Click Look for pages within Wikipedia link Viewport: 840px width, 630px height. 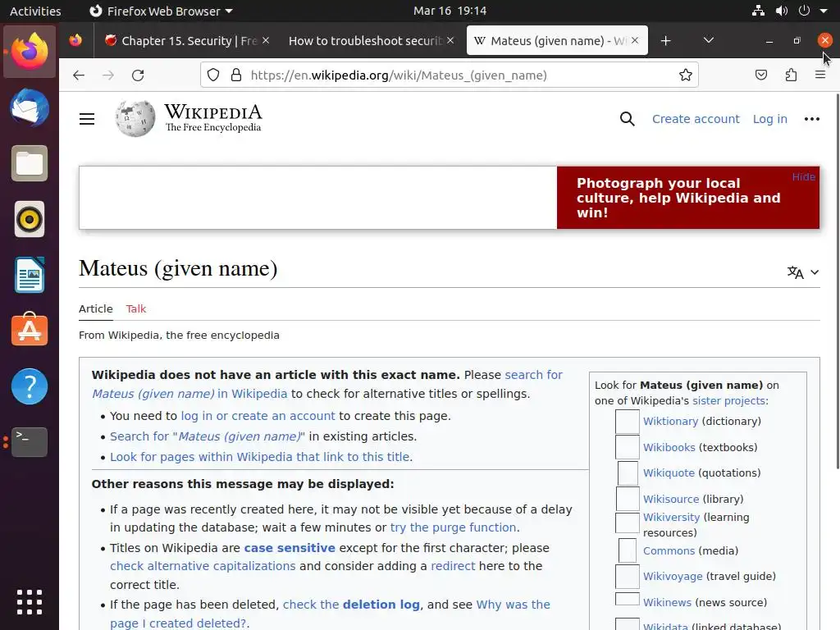(x=260, y=457)
